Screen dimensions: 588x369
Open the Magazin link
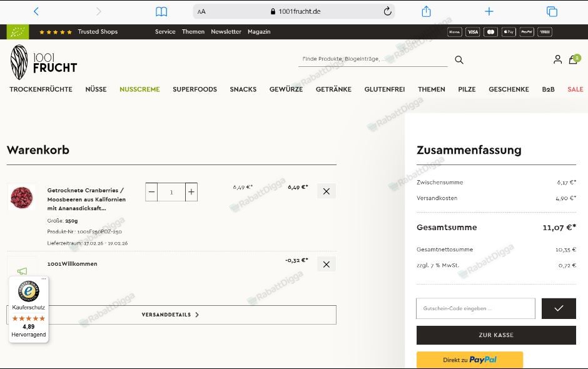[259, 32]
